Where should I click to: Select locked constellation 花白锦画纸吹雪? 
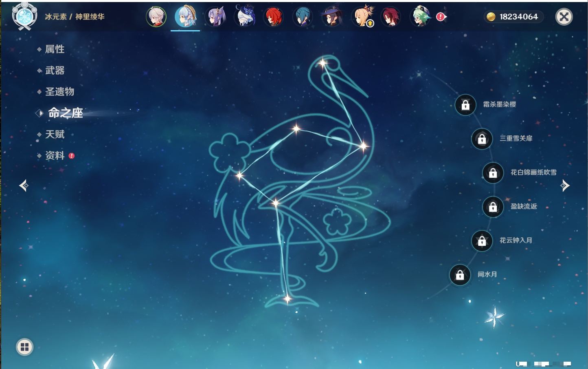click(x=493, y=173)
